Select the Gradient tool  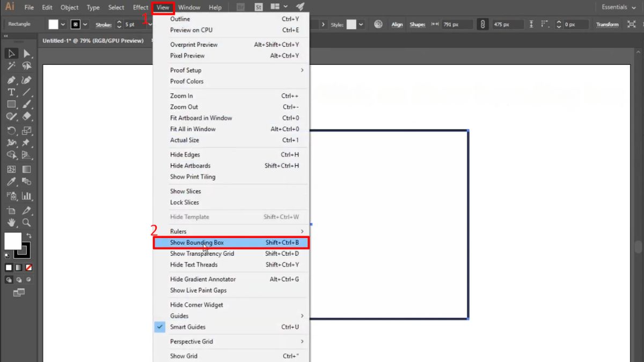pos(26,169)
